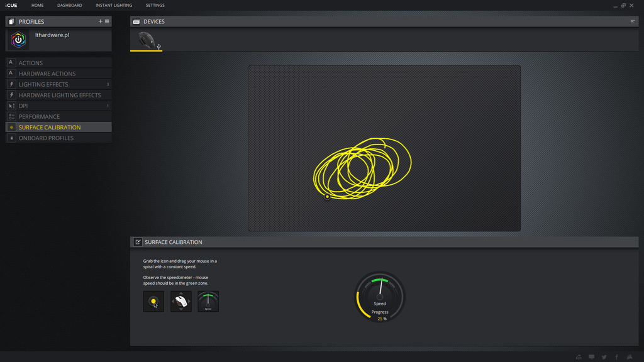644x362 pixels.
Task: Click the edit pencil icon on Surface Calibration panel
Action: coord(137,242)
